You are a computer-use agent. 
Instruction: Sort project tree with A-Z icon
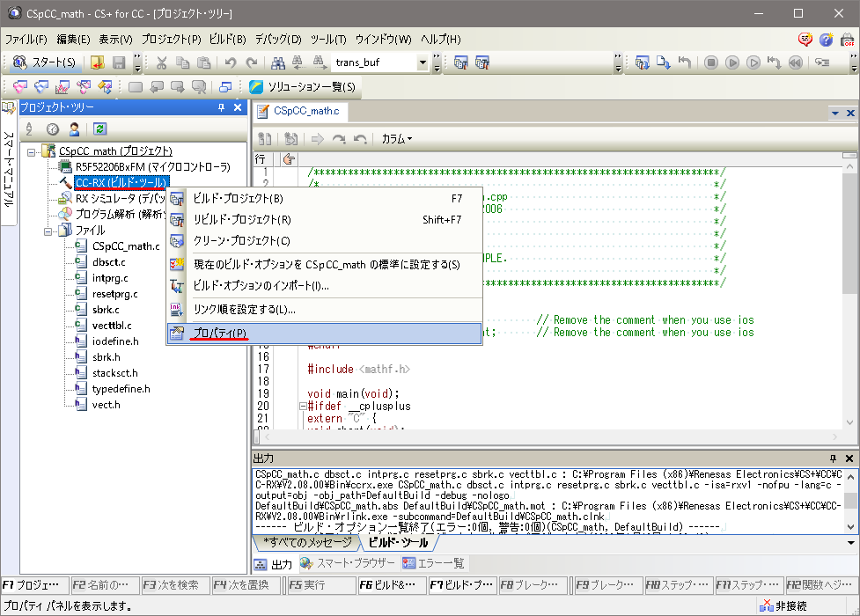tap(28, 128)
